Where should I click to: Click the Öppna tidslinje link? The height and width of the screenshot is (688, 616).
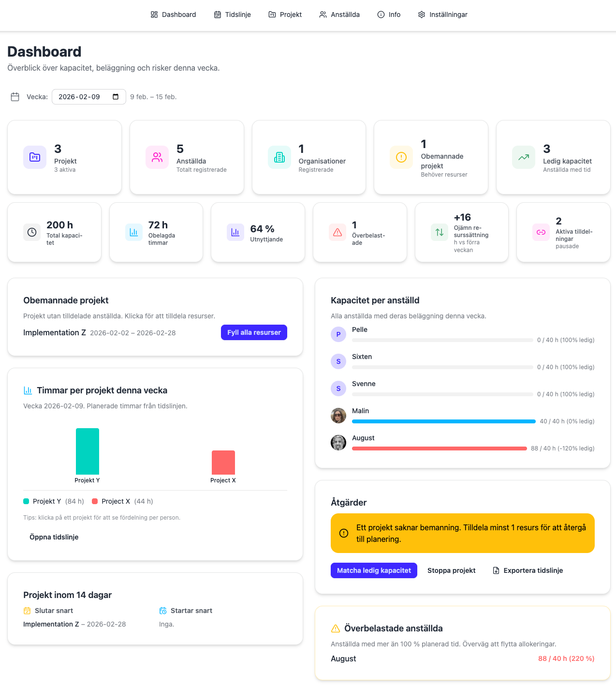coord(54,537)
